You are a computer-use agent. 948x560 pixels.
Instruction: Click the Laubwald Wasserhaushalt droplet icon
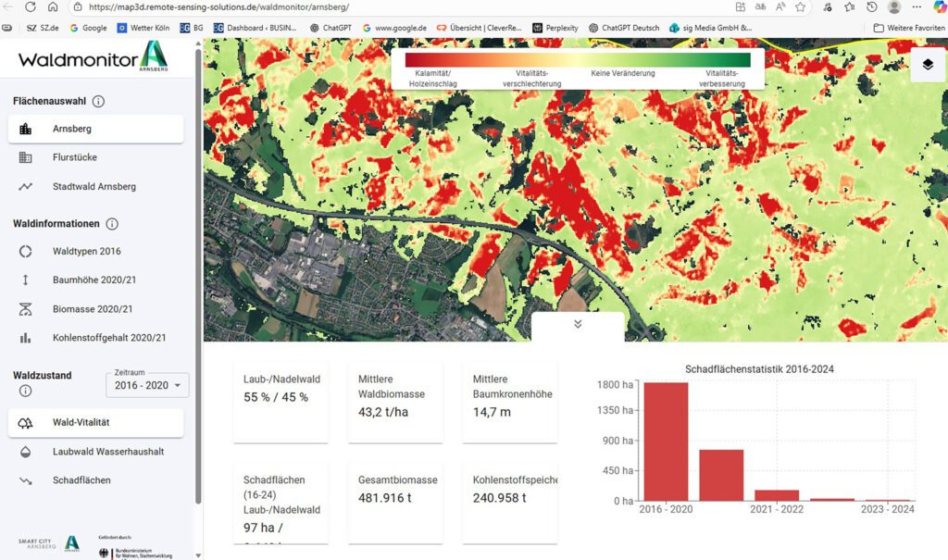(x=26, y=452)
